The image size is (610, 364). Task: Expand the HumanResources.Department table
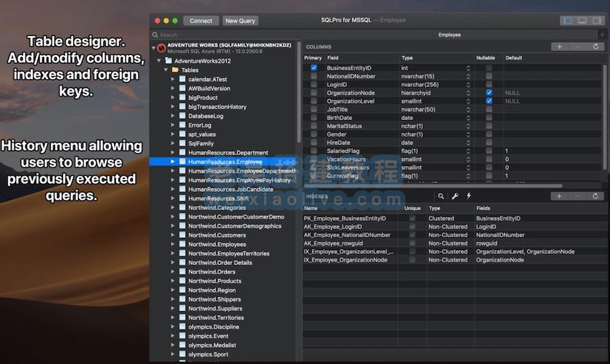coord(173,153)
